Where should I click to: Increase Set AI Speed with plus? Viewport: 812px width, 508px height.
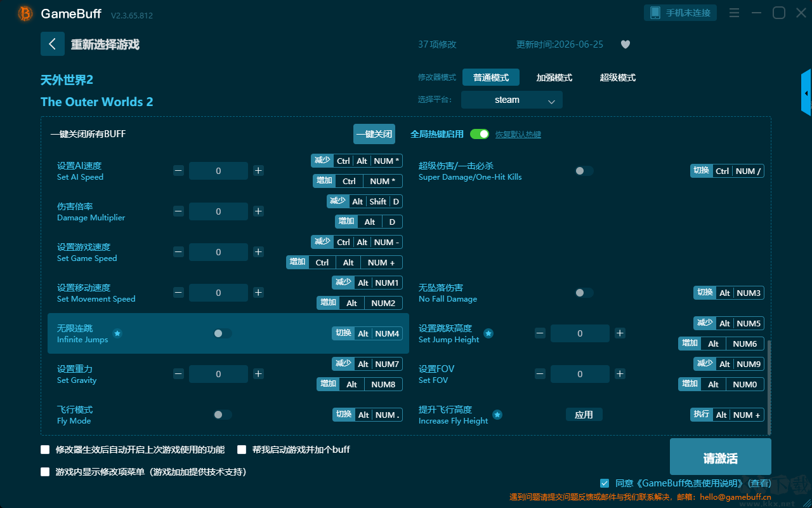coord(258,171)
